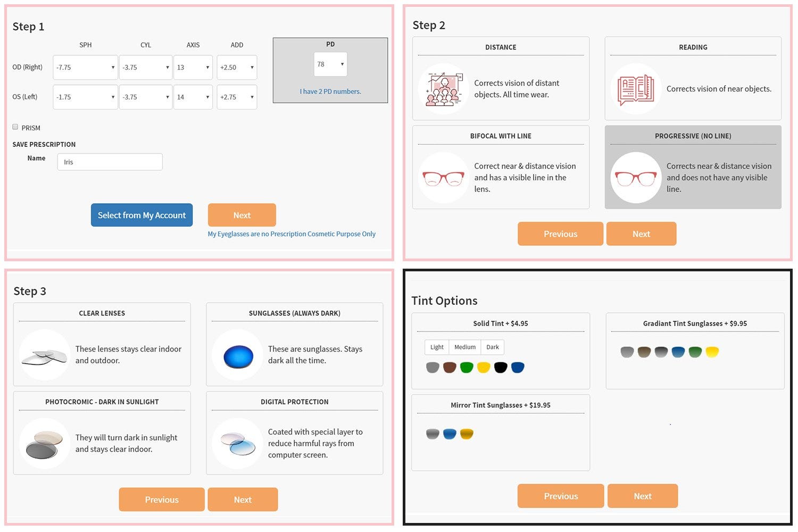Screen dimensions: 798x532
Task: Click the Mirror Tint Sunglasses + $19.95 heading
Action: [x=501, y=405]
